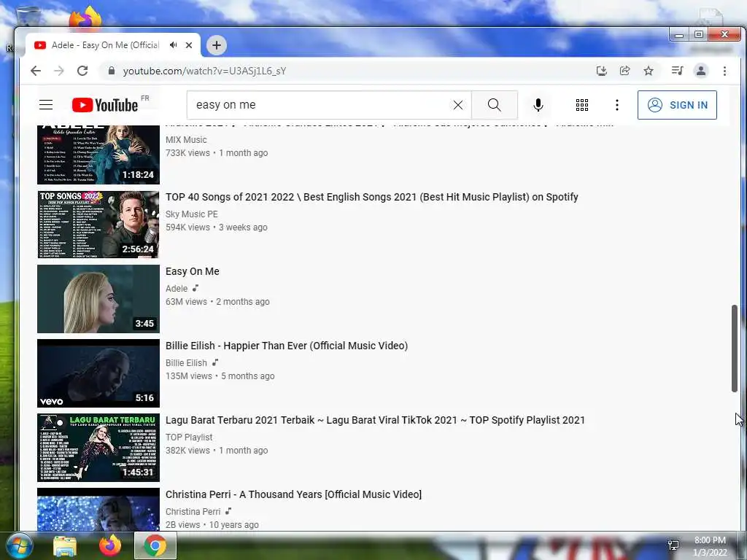Open Christina Perri A Thousand Years title
The width and height of the screenshot is (747, 560).
293,494
